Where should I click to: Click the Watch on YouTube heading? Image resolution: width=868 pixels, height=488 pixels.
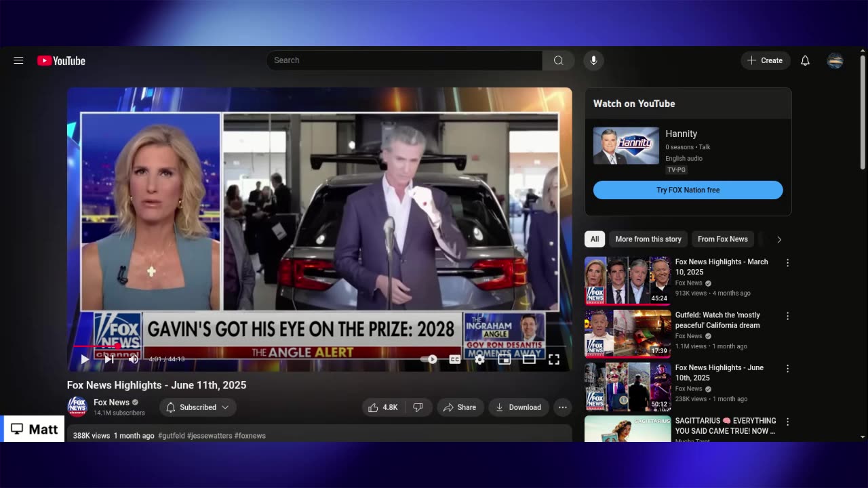[x=634, y=104]
